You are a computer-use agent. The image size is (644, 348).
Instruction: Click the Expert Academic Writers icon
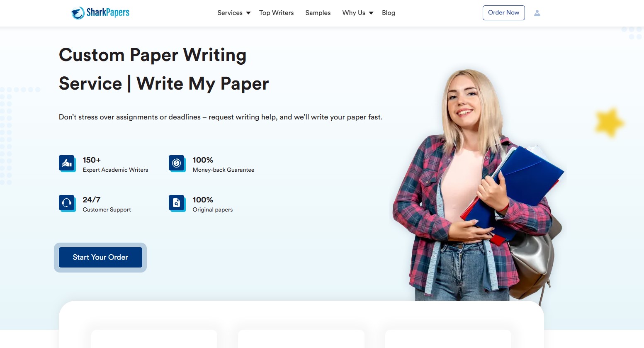point(67,163)
